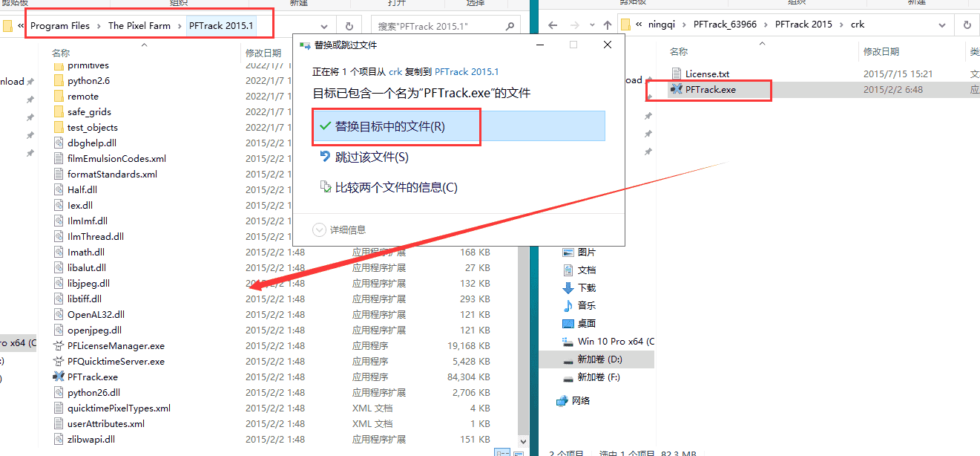980x456 pixels.
Task: Select formatStandards.xml file
Action: 112,174
